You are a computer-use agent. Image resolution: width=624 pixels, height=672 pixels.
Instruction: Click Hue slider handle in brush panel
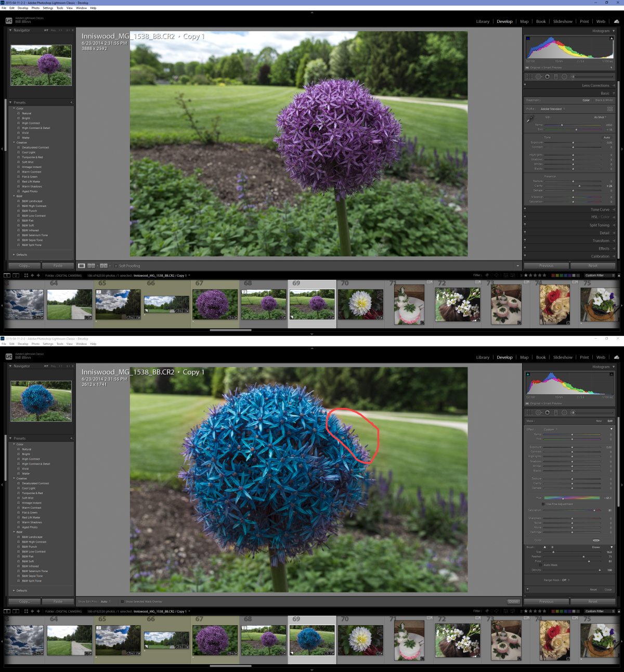tap(563, 498)
